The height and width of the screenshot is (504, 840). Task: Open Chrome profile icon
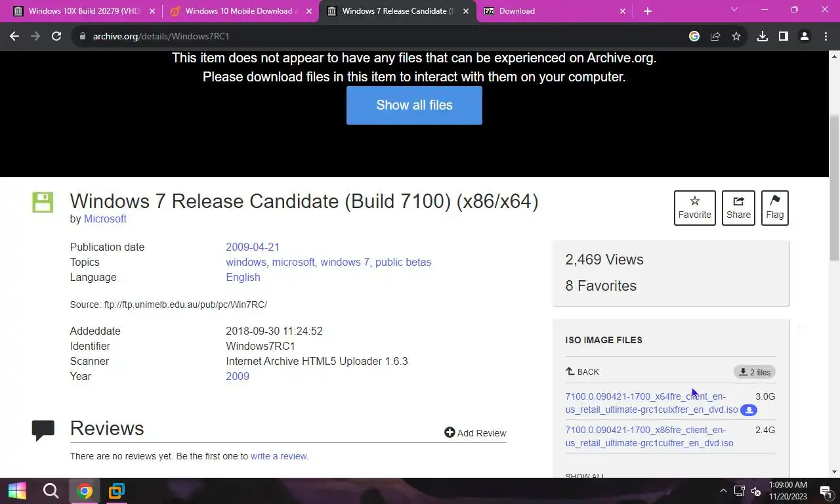(804, 36)
